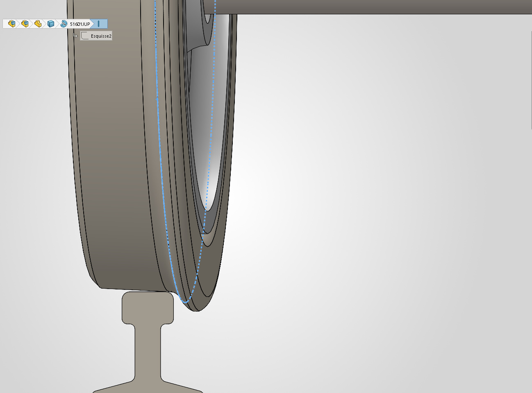Click the gray arrow left of Esquisse2
This screenshot has width=532, height=393.
point(75,36)
